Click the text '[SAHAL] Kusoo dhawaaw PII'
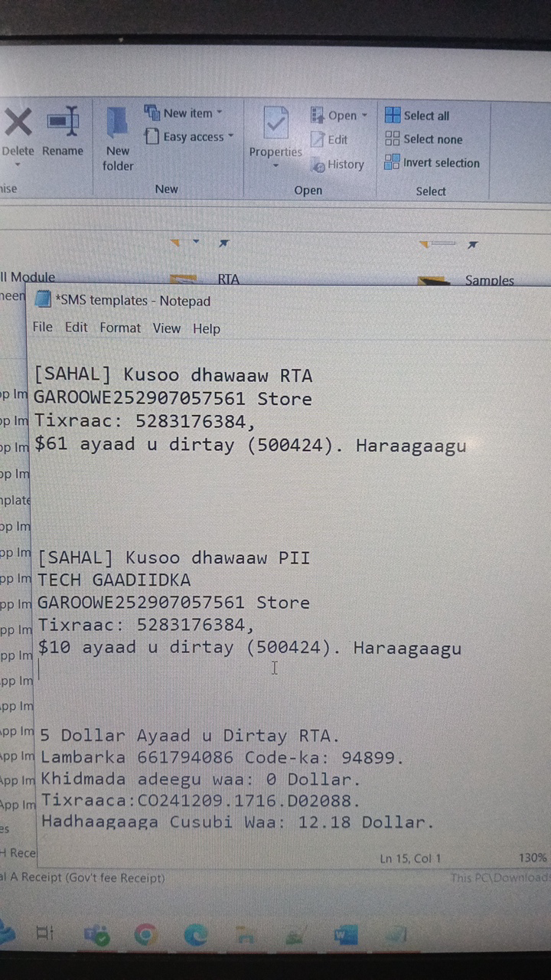Screen dimensions: 551x980 [174, 557]
